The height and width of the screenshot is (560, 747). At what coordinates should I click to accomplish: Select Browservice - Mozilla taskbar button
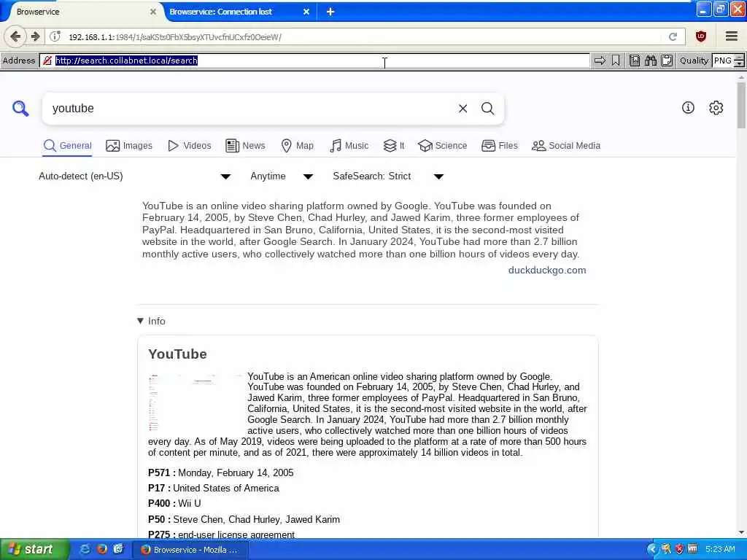pyautogui.click(x=189, y=550)
